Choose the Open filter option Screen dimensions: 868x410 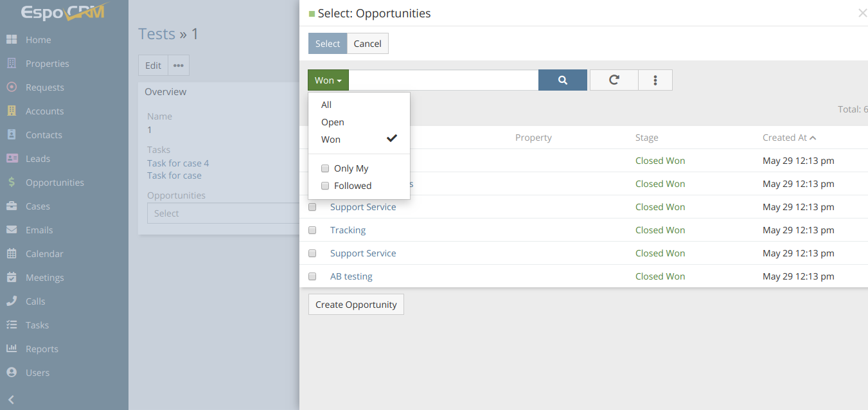[x=333, y=122]
